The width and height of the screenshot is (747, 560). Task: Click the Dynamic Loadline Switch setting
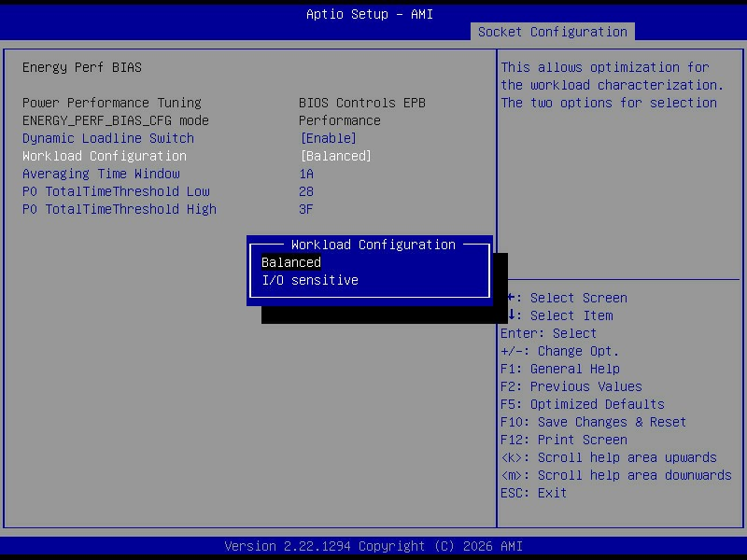108,138
